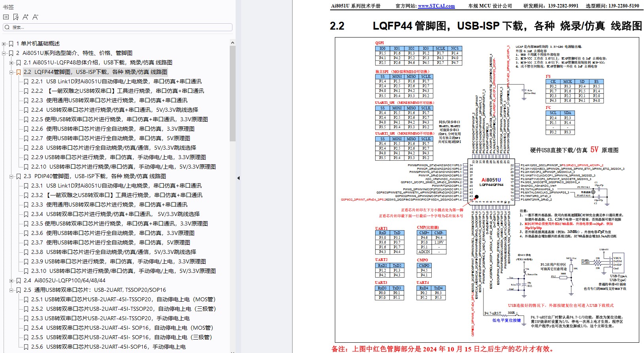
Task: Click the bookmark icon beside '2 Ai8051U系列选型简介'
Action: [11, 53]
